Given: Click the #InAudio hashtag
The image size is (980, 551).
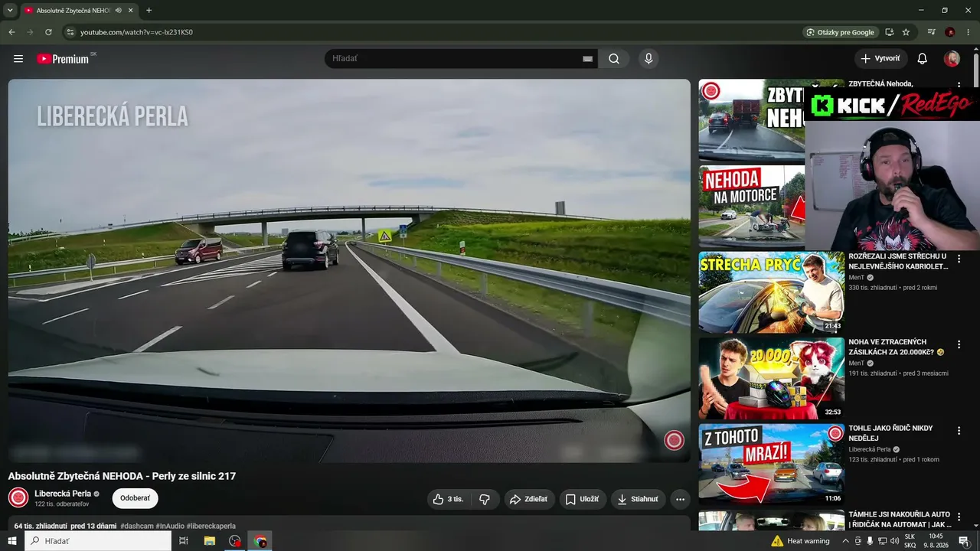Looking at the screenshot, I should pos(170,527).
